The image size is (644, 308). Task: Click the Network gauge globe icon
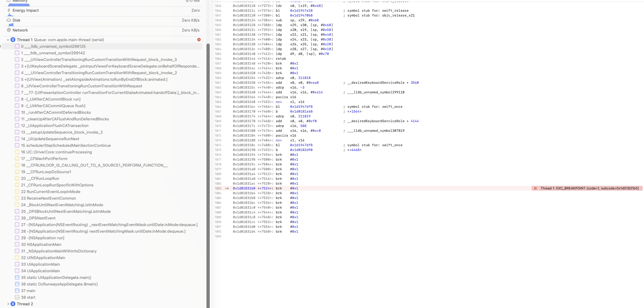pyautogui.click(x=9, y=30)
